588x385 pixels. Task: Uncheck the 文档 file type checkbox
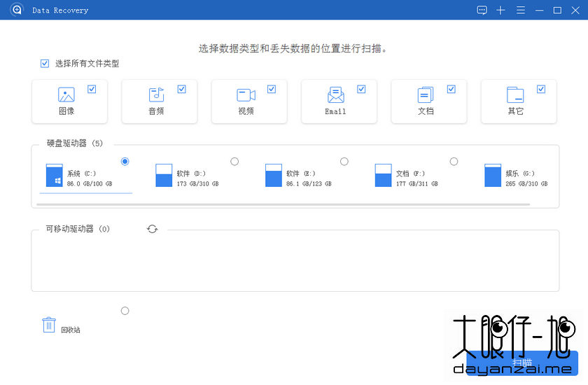click(x=451, y=89)
